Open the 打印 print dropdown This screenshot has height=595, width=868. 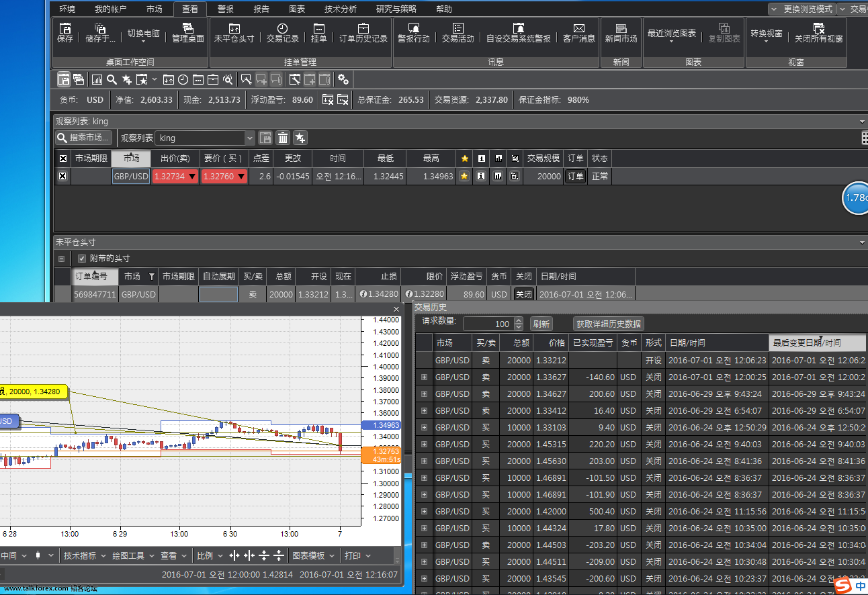point(357,555)
